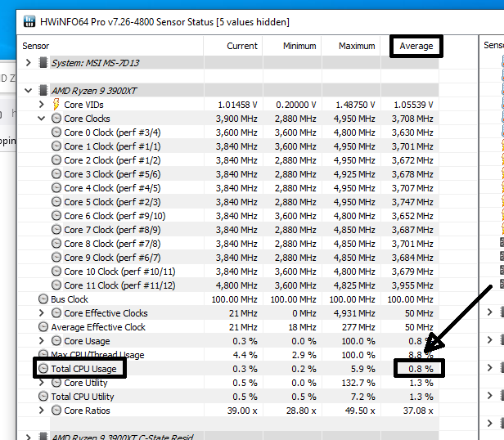The height and width of the screenshot is (440, 504).
Task: Click Average Effective Clock maximum 277 MHz
Action: click(358, 327)
